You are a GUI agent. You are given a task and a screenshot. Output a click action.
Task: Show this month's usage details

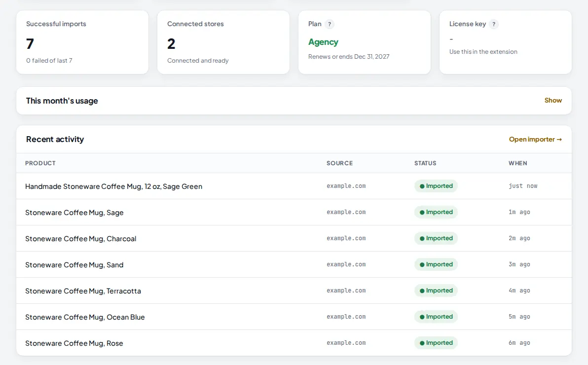(553, 100)
